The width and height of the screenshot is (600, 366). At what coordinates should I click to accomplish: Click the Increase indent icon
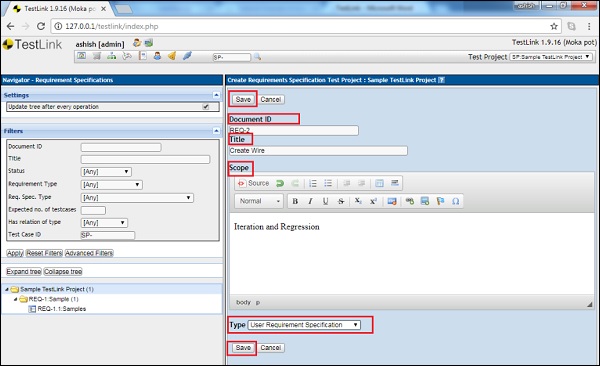[361, 183]
